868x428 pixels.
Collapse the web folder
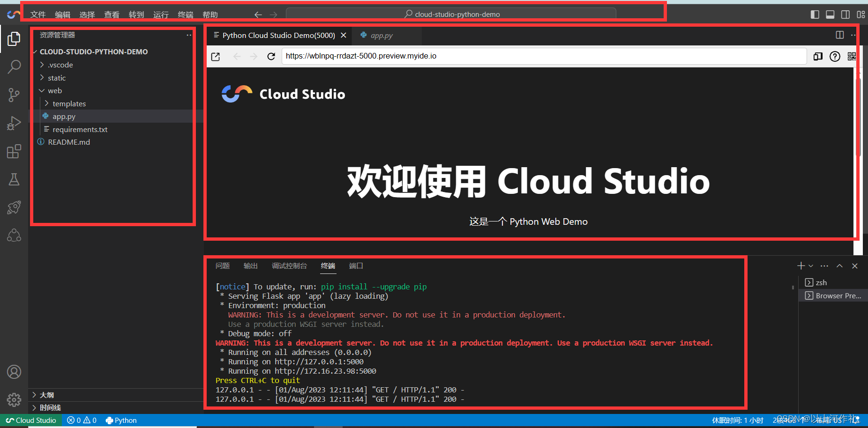54,91
